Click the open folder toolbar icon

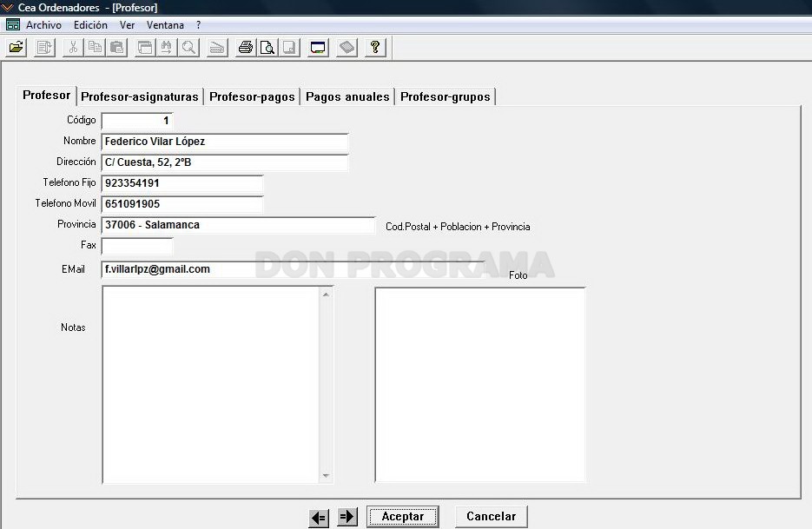[17, 48]
